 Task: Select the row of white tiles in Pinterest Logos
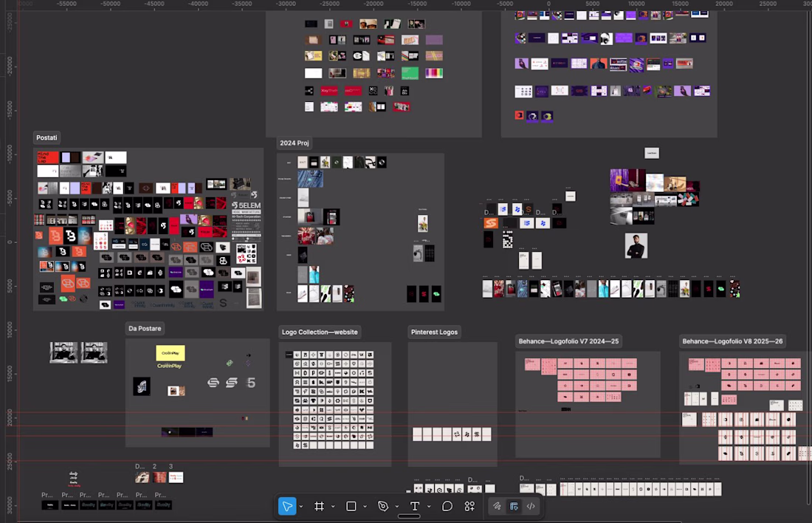452,434
